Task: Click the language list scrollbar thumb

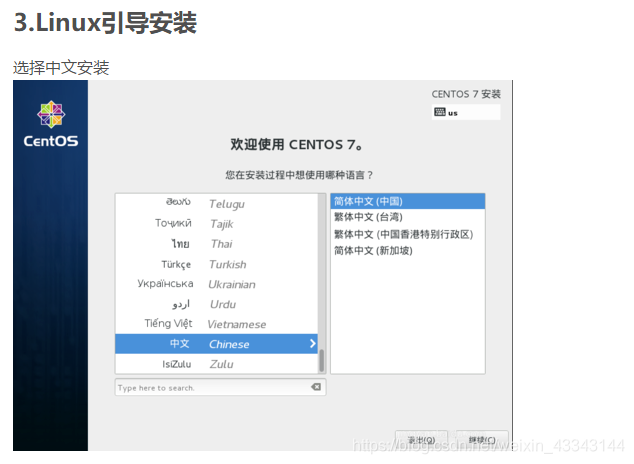Action: pyautogui.click(x=321, y=361)
